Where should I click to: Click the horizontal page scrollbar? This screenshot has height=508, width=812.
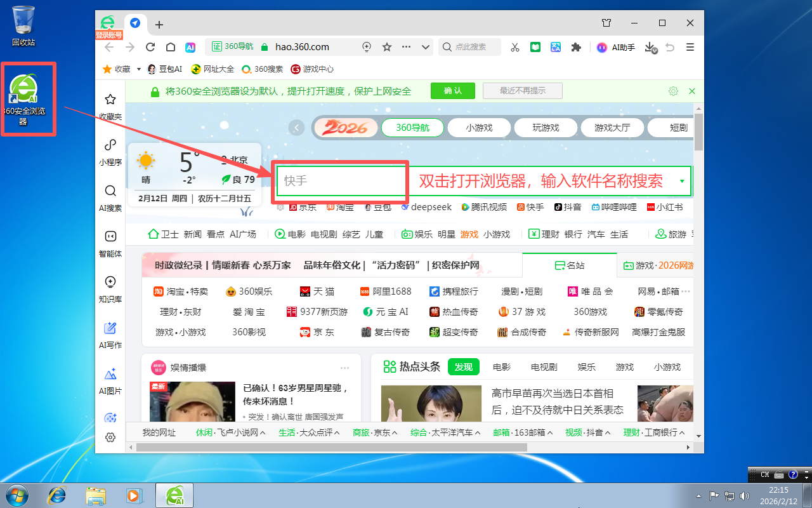(331, 447)
